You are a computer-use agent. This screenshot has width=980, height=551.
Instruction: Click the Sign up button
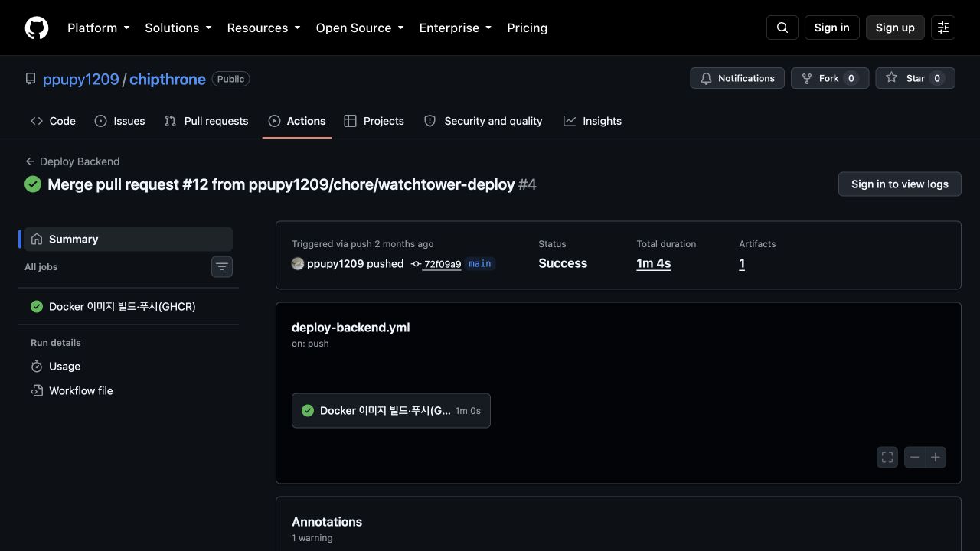[895, 28]
